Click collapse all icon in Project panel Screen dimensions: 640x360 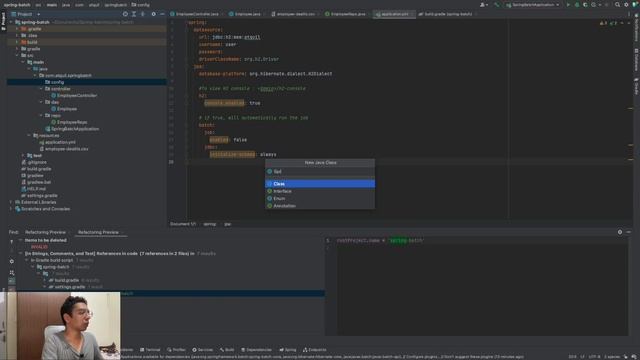pyautogui.click(x=142, y=14)
